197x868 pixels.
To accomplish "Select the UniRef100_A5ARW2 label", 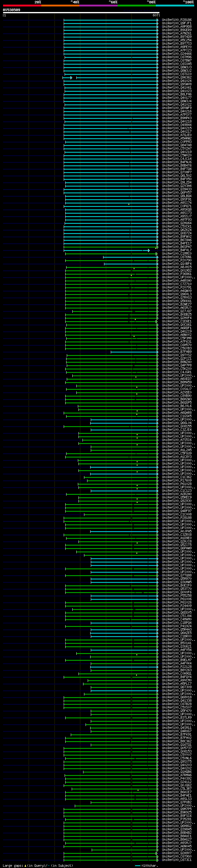I will tap(177, 139).
